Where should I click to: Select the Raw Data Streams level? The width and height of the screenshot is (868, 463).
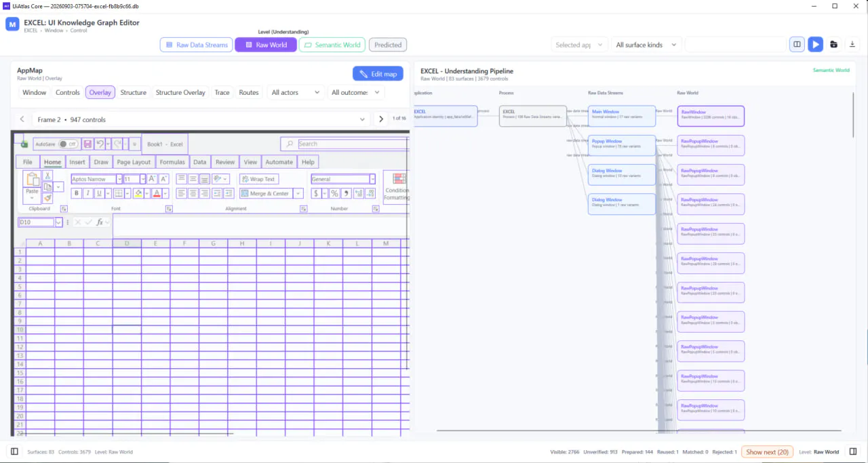197,45
